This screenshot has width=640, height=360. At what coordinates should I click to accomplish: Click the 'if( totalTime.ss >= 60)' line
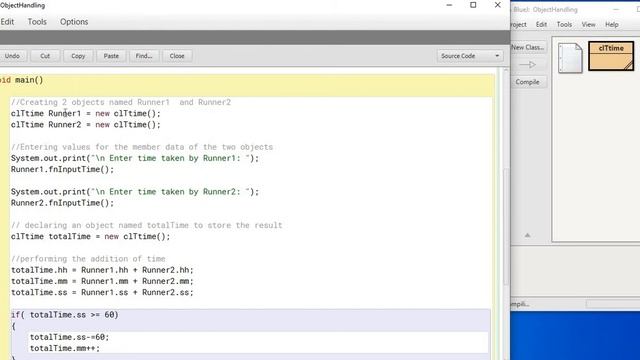pos(64,315)
